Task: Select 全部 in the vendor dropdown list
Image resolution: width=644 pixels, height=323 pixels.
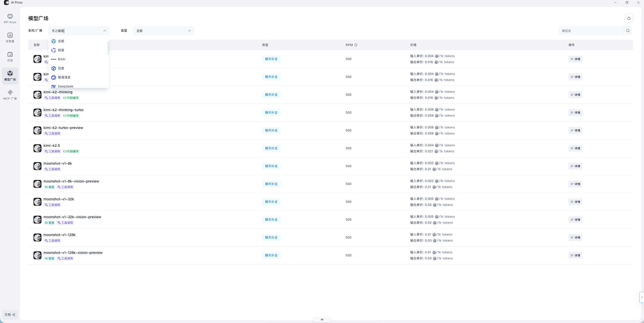Action: (x=79, y=41)
